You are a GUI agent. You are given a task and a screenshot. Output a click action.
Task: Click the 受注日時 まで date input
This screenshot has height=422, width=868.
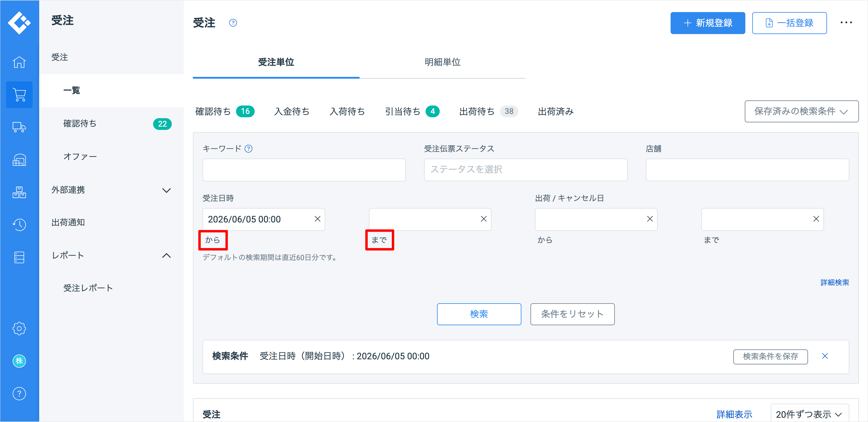[429, 219]
